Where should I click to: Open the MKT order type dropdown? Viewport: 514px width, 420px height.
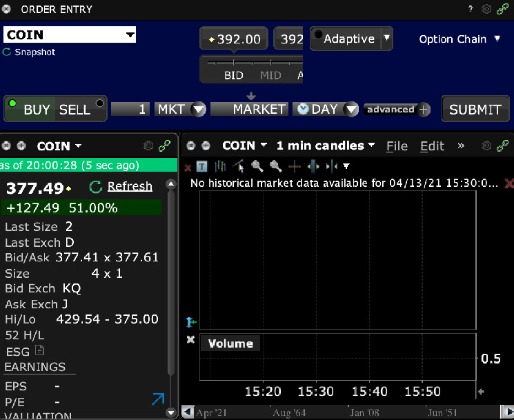tap(199, 109)
